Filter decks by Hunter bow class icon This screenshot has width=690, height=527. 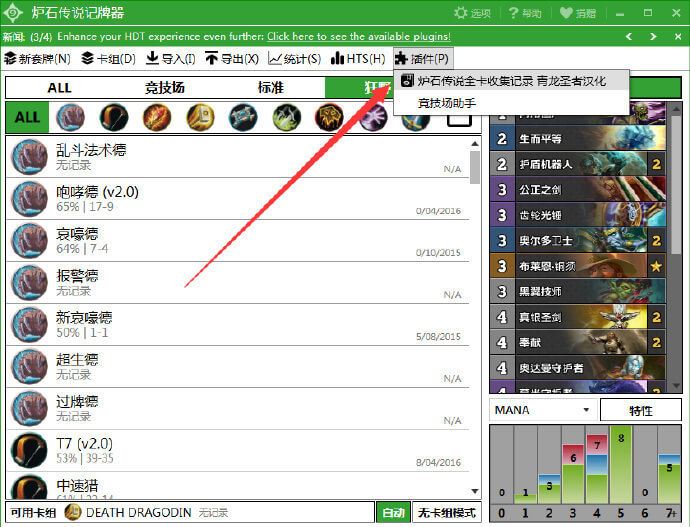(114, 117)
